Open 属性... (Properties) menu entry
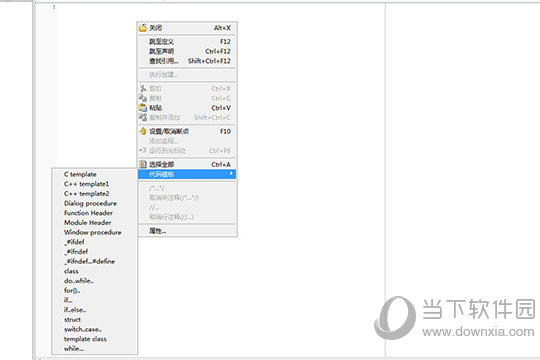The width and height of the screenshot is (540, 360). (187, 231)
